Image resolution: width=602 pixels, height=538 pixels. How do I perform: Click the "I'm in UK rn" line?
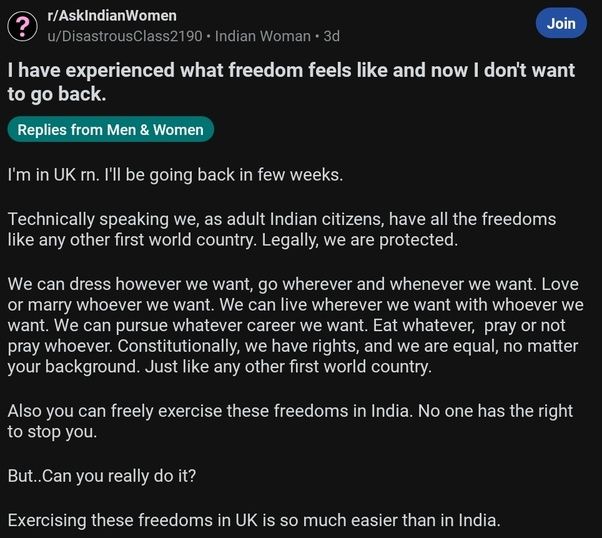click(x=175, y=175)
